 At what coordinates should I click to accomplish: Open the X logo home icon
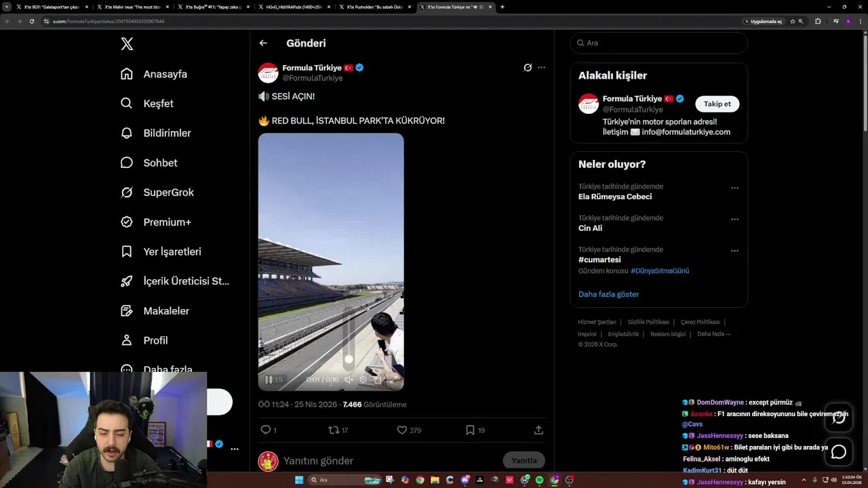pyautogui.click(x=127, y=44)
